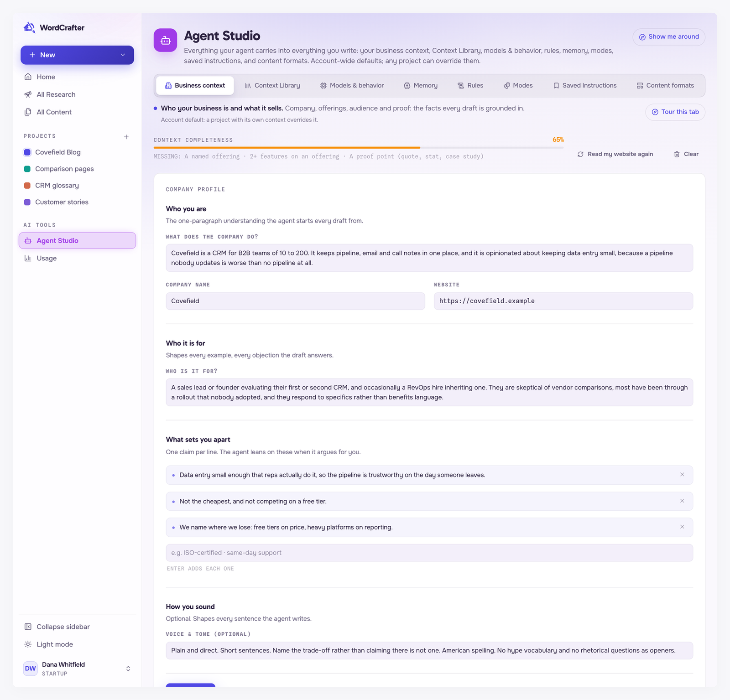The height and width of the screenshot is (700, 730).
Task: Select the Modes tab
Action: tap(518, 86)
